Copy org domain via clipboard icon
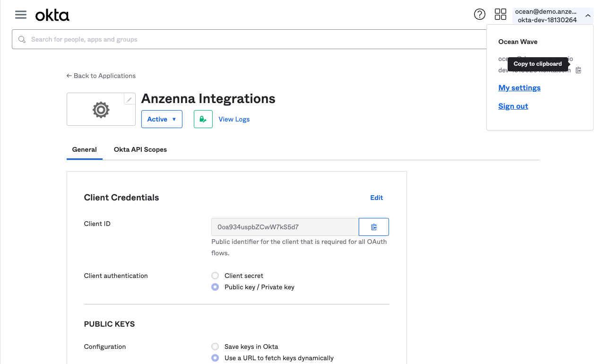Viewport: 605px width, 364px height. click(x=579, y=70)
